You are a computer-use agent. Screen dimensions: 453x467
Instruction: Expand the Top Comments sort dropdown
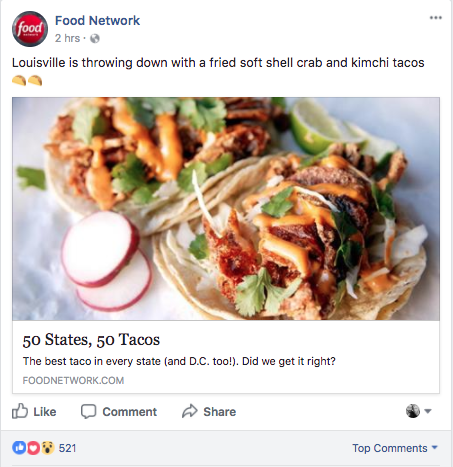395,448
